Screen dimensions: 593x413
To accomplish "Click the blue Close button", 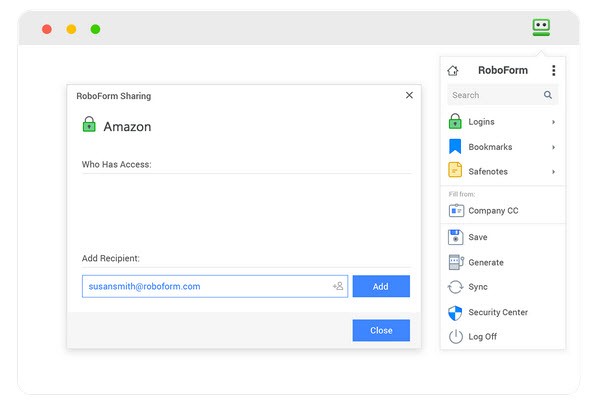I will coord(381,330).
